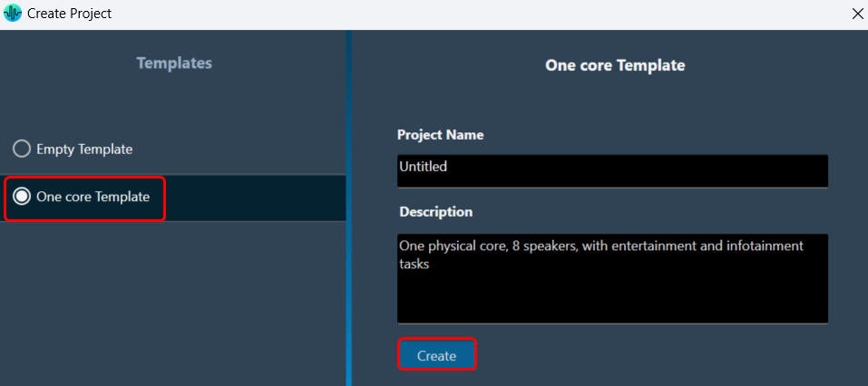Click the 'Description' field label
The image size is (868, 386).
436,212
